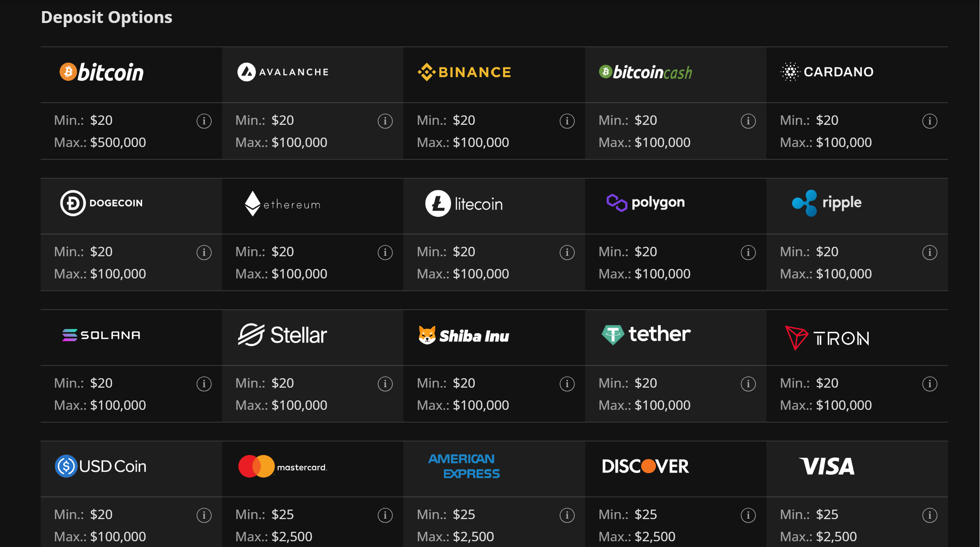This screenshot has width=980, height=547.
Task: Open info for Avalanche deposit limits
Action: pyautogui.click(x=385, y=121)
